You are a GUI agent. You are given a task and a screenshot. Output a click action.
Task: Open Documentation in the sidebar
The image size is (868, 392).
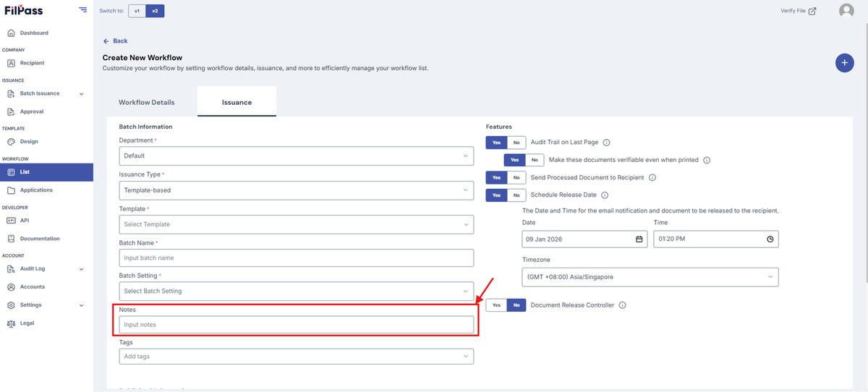point(40,239)
